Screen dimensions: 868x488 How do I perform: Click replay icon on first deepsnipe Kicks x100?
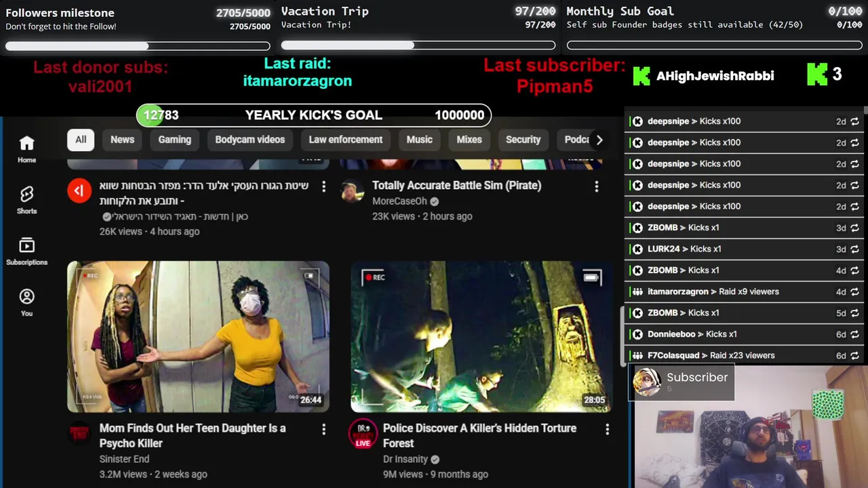pyautogui.click(x=854, y=121)
